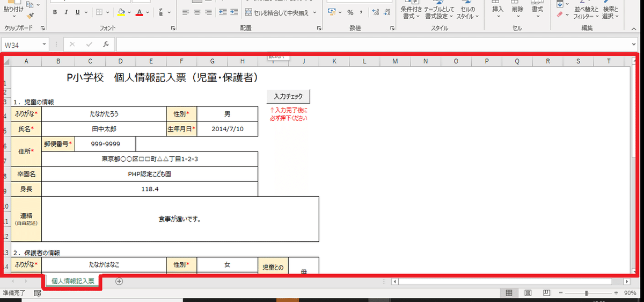Click inside the formula bar
Viewport: 644px width, 302px height.
(x=373, y=45)
